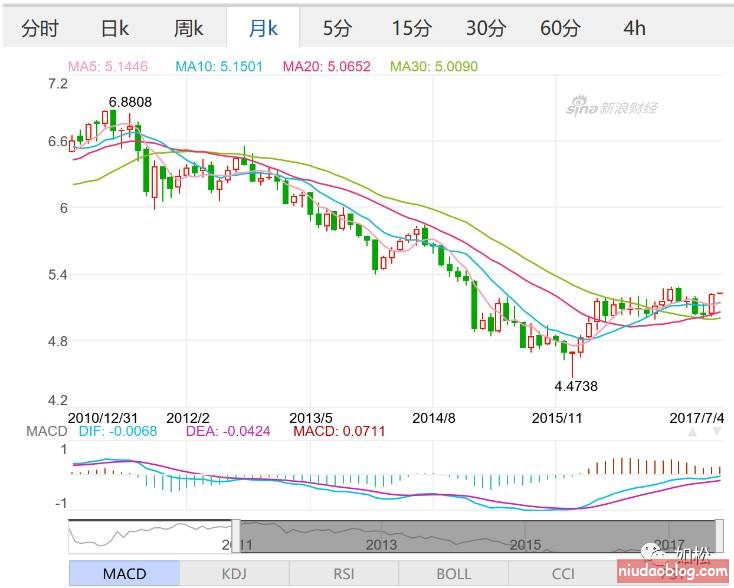Viewport: 734px width, 588px height.
Task: Click the 2013 label in the navigator
Action: click(x=382, y=544)
